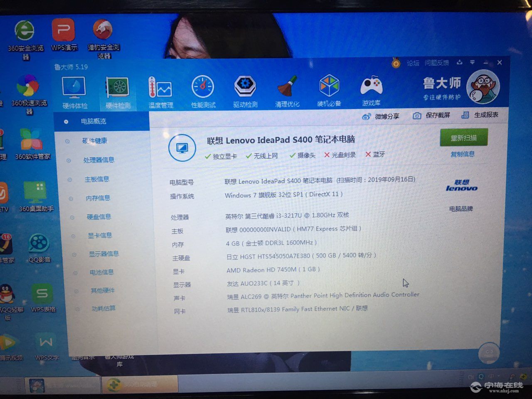Click the medal icon in title bar

(x=396, y=63)
